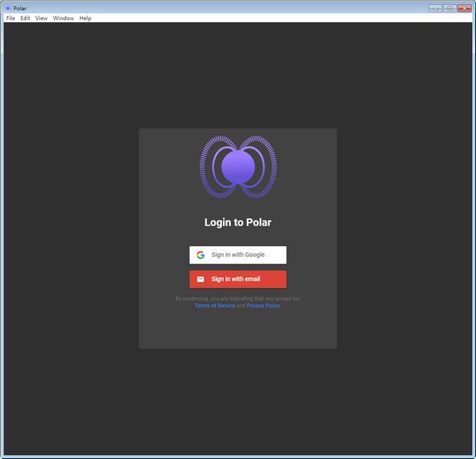Open the Window menu
476x459 pixels.
tap(63, 18)
